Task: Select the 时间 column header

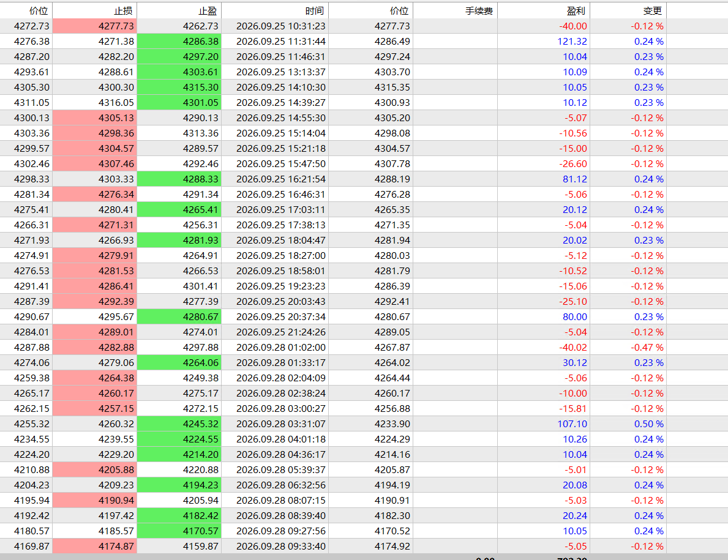Action: pyautogui.click(x=275, y=10)
